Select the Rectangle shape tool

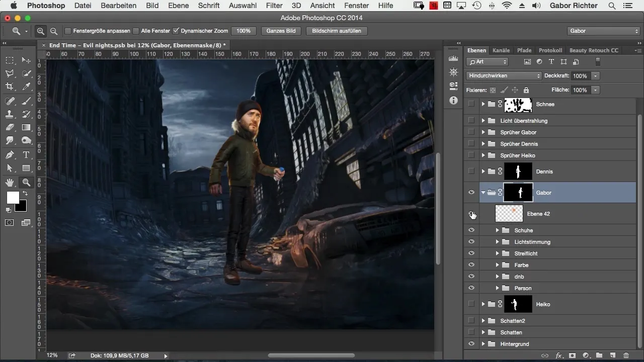click(x=26, y=168)
